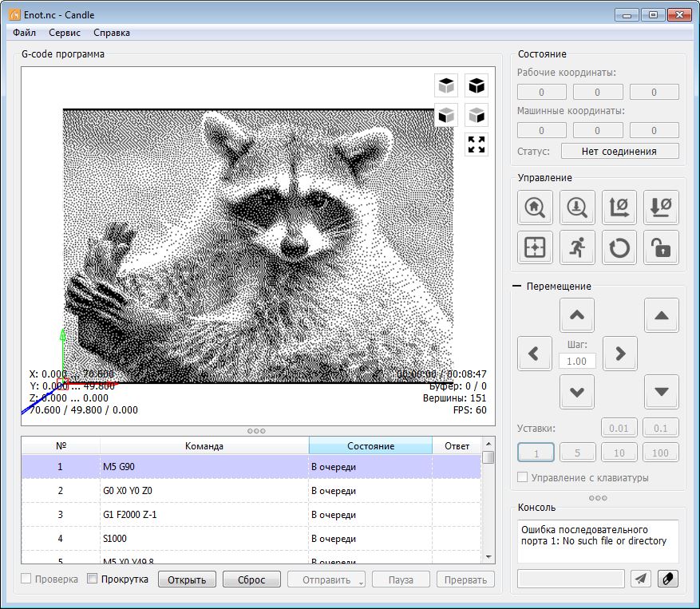Click the Открыть button
700x609 pixels.
coord(187,579)
